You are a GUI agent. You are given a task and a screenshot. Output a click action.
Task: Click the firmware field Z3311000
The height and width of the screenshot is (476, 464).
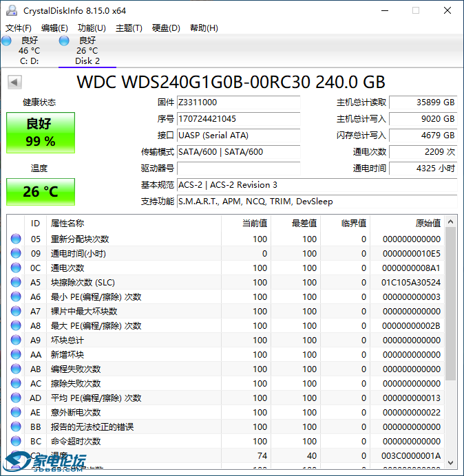[x=238, y=102]
